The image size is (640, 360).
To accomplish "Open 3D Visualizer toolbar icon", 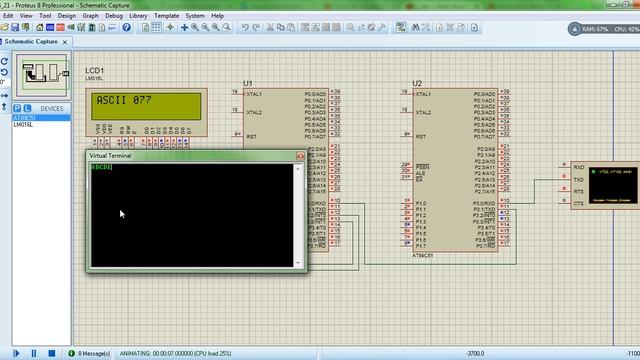I will pyautogui.click(x=71, y=27).
